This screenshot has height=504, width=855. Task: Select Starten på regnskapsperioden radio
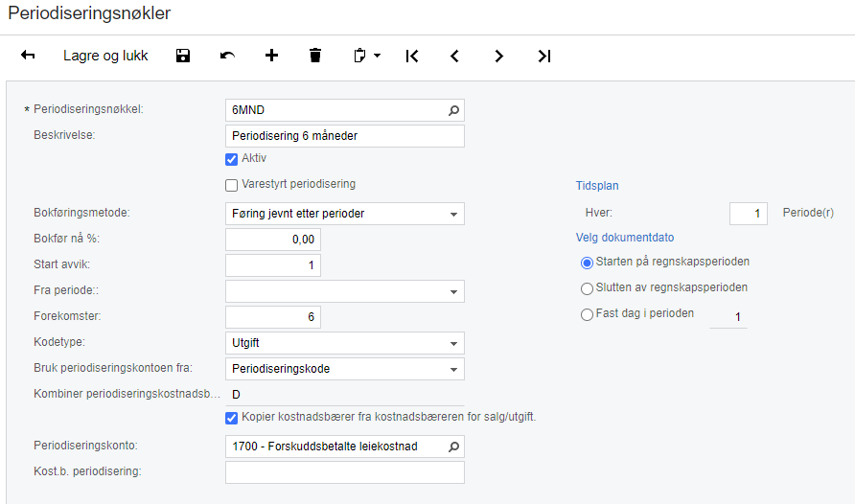click(x=587, y=263)
